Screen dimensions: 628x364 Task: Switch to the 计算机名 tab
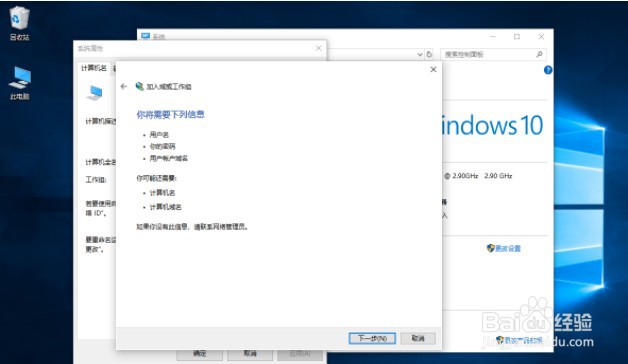[94, 68]
